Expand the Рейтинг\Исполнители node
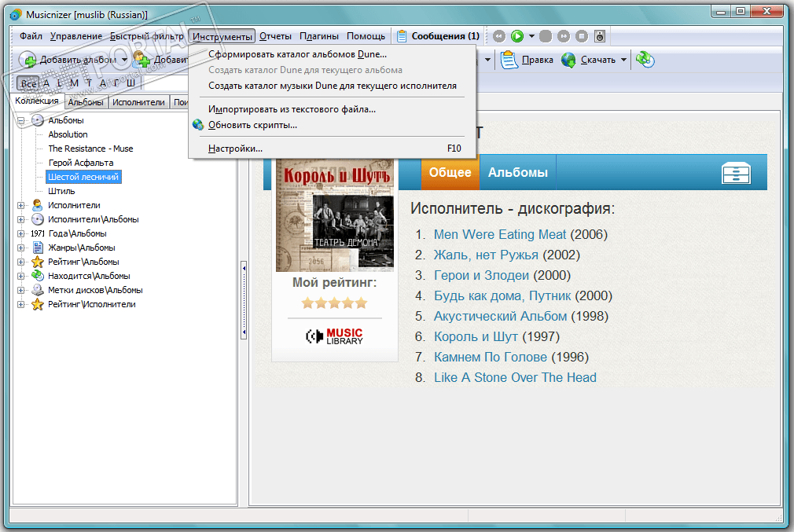The width and height of the screenshot is (794, 532). coord(20,305)
